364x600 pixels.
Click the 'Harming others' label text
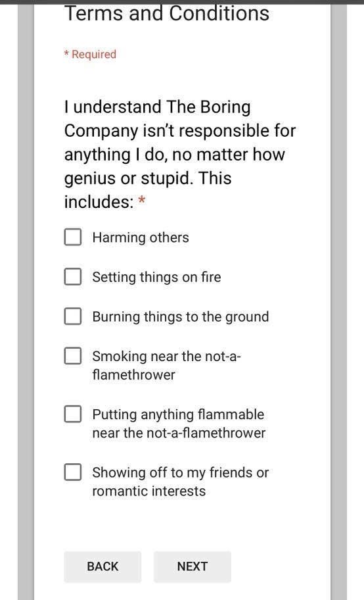(x=141, y=238)
